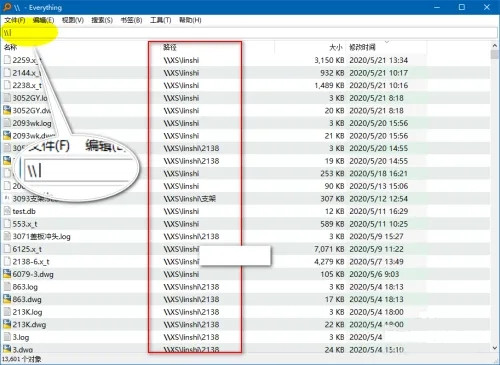Click the size value 589 KB
Screen dimensions: 500x365
click(x=332, y=224)
